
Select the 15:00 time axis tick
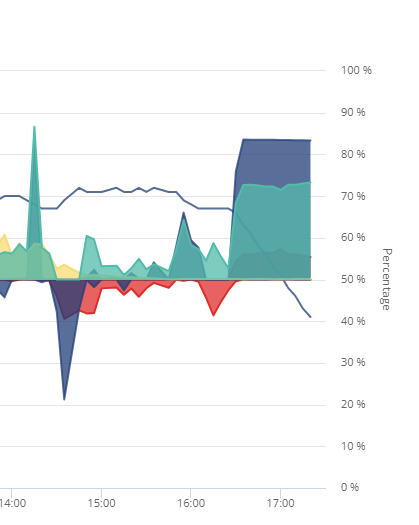pos(101,503)
